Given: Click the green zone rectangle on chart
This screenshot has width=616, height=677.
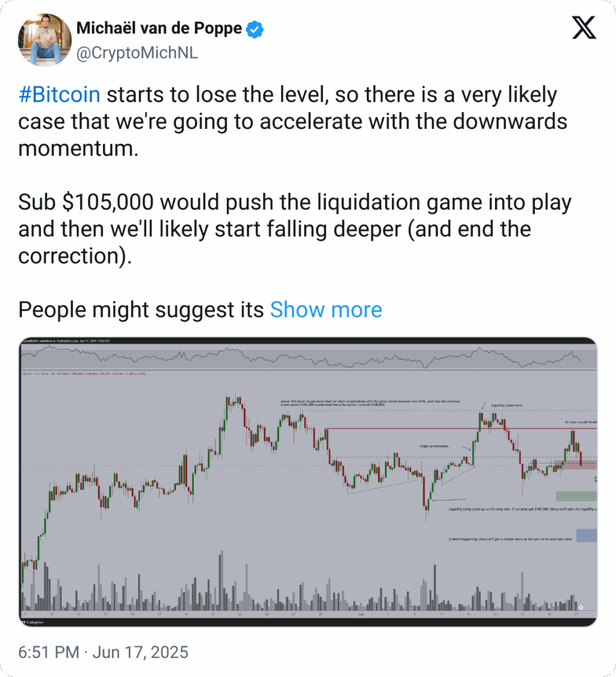Looking at the screenshot, I should point(576,496).
